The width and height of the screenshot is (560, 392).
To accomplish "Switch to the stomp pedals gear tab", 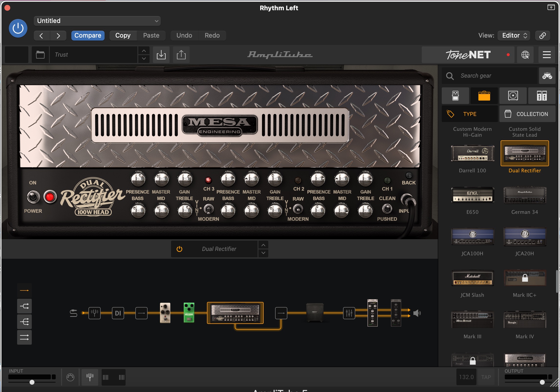I will pos(455,96).
